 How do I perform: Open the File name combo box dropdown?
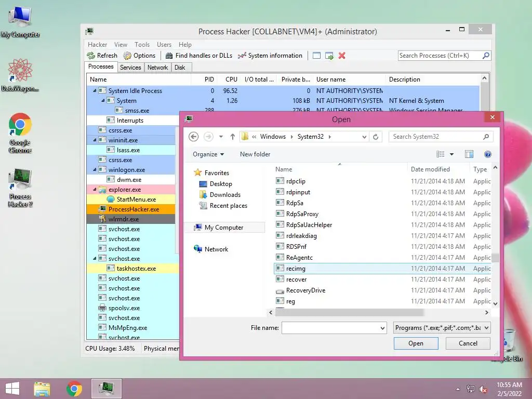point(382,328)
